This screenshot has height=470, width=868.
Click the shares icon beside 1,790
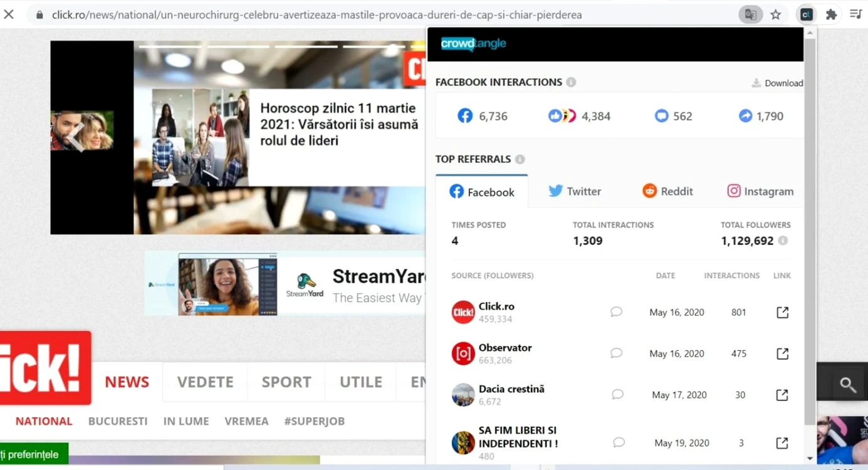click(x=745, y=116)
